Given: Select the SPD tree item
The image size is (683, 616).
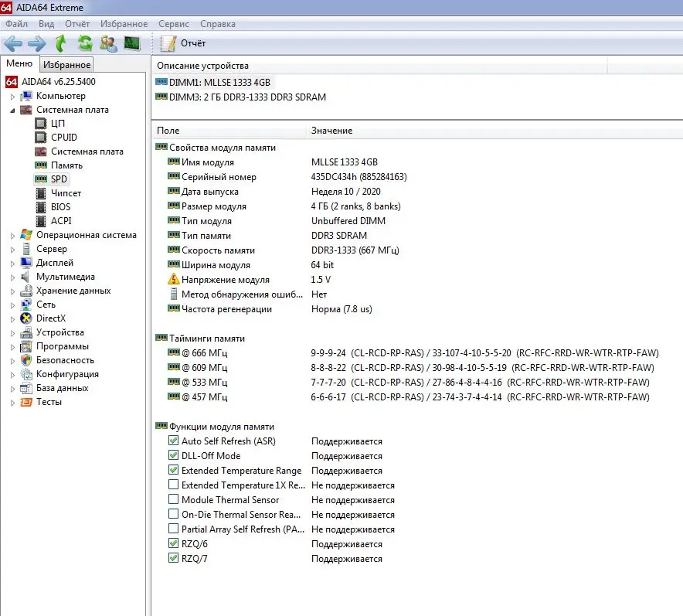Looking at the screenshot, I should [x=51, y=179].
